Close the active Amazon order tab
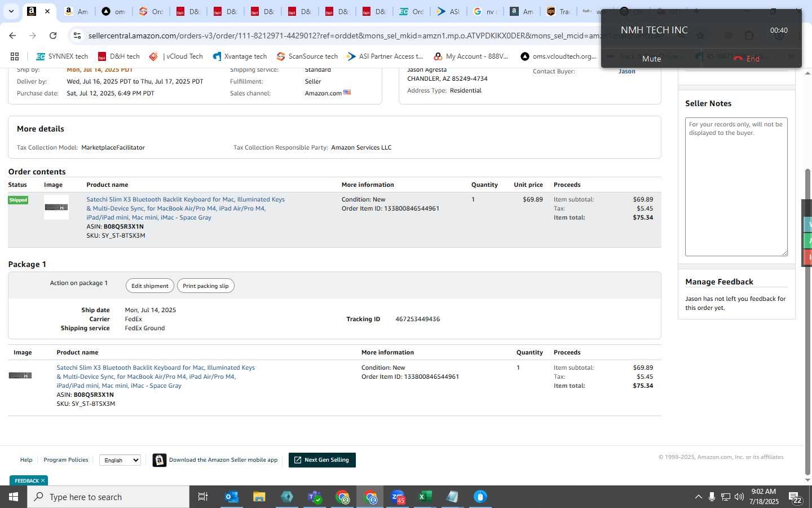 point(47,11)
